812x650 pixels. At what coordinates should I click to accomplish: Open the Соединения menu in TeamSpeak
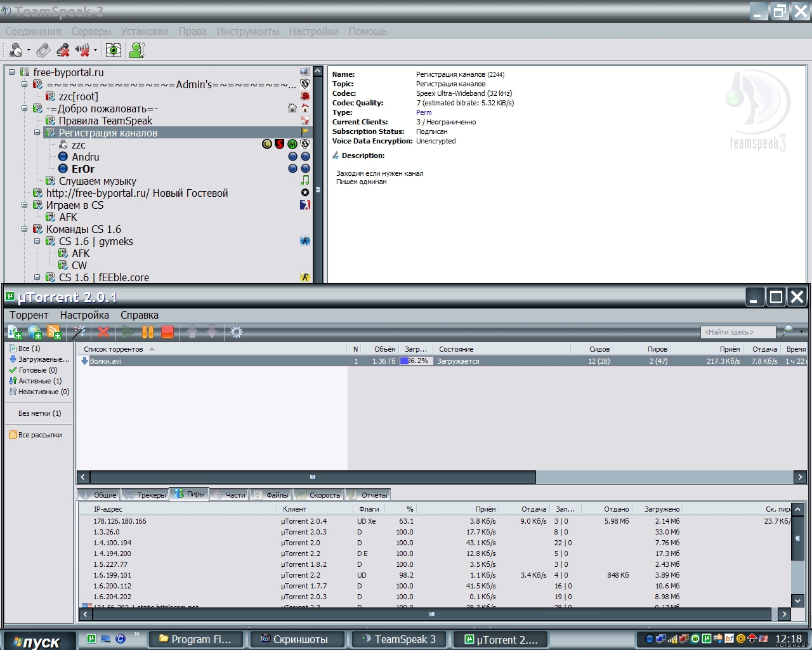pyautogui.click(x=33, y=31)
